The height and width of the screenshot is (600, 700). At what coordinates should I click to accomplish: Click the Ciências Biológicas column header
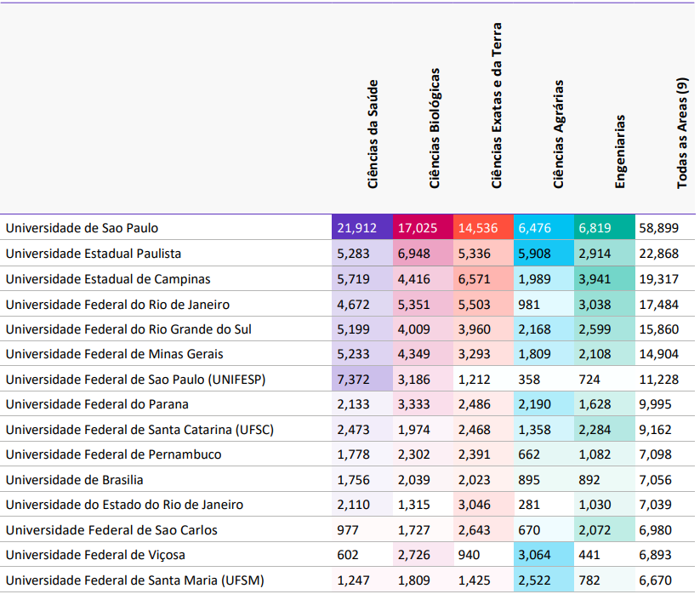(435, 129)
